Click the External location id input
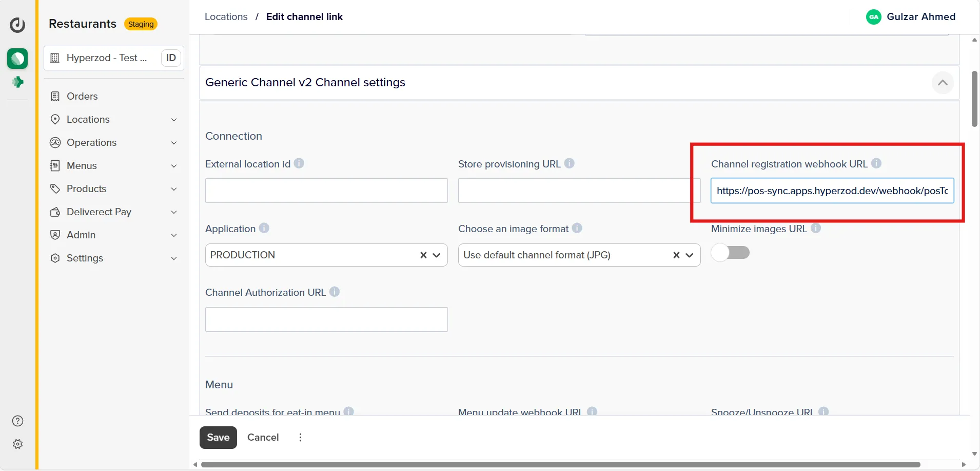The image size is (980, 471). point(326,191)
